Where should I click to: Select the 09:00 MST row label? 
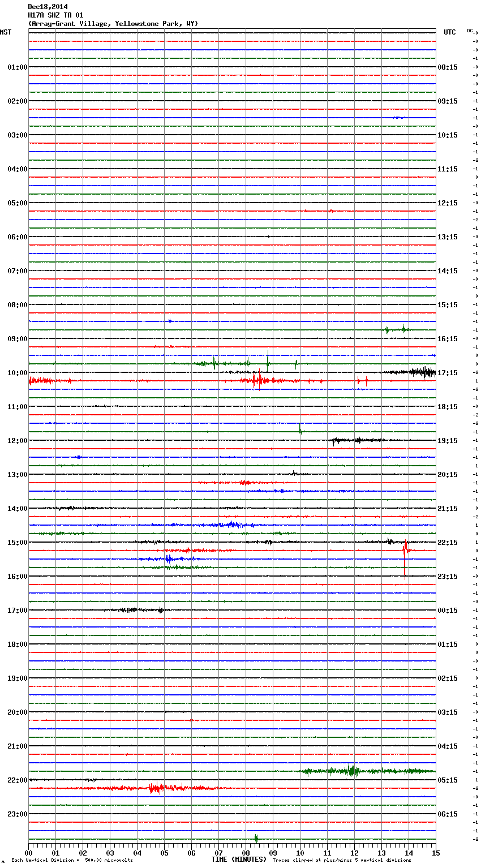pos(17,339)
